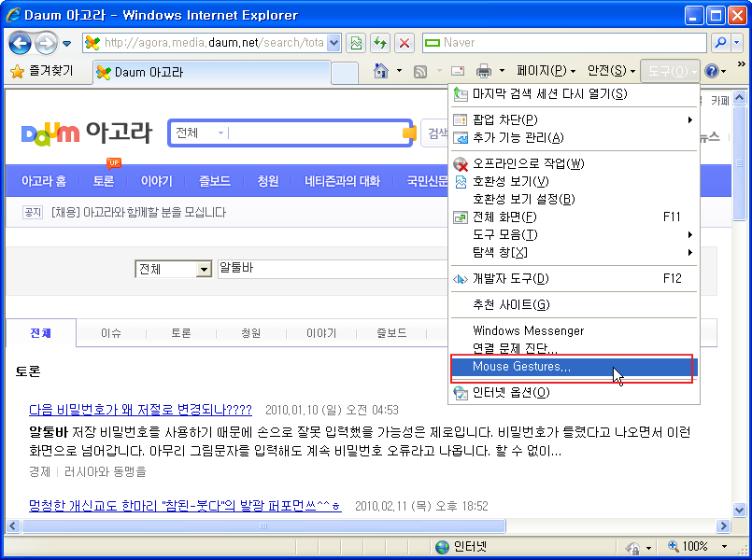The width and height of the screenshot is (752, 560).
Task: Click the Stop loading red X icon
Action: [404, 43]
